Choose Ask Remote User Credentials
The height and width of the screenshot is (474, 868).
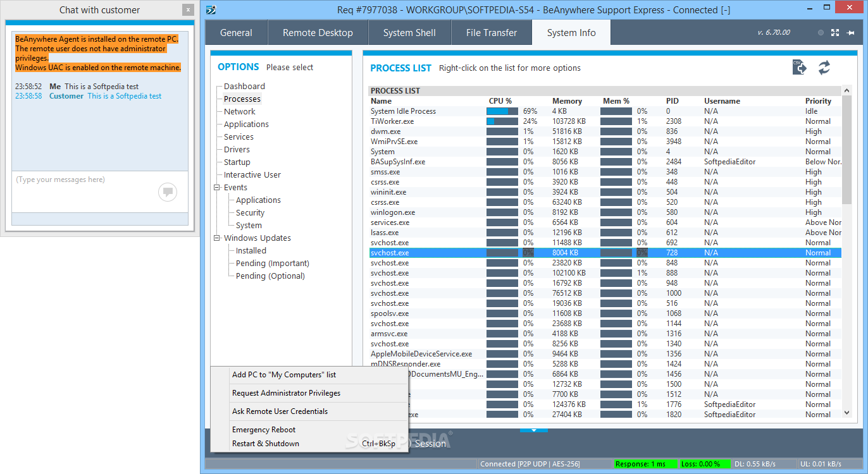tap(309, 411)
